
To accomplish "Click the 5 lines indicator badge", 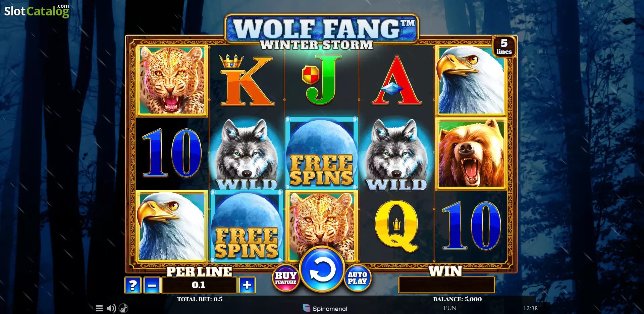I will click(504, 47).
